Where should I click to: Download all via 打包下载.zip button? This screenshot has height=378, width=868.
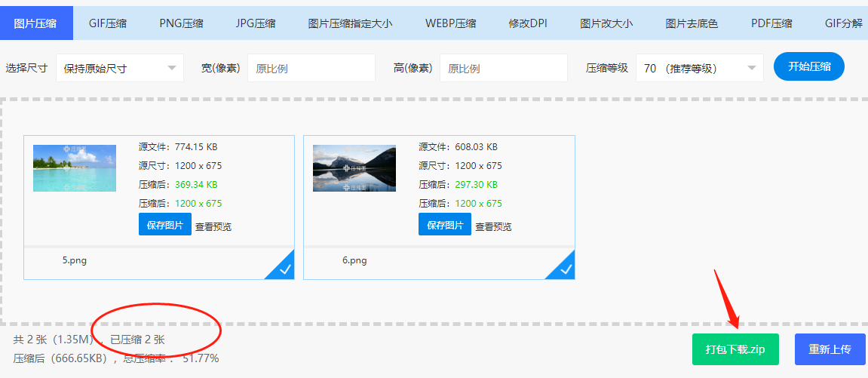(x=735, y=349)
